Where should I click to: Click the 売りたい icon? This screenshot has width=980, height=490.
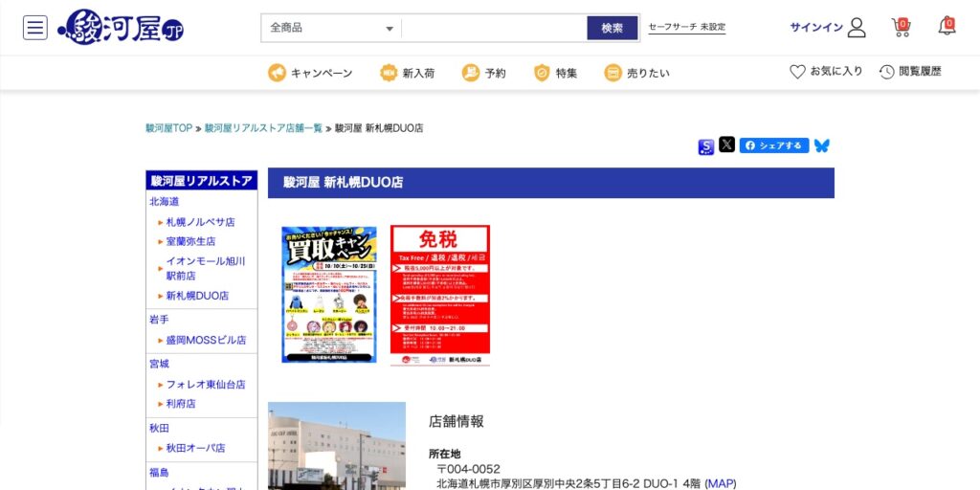613,73
